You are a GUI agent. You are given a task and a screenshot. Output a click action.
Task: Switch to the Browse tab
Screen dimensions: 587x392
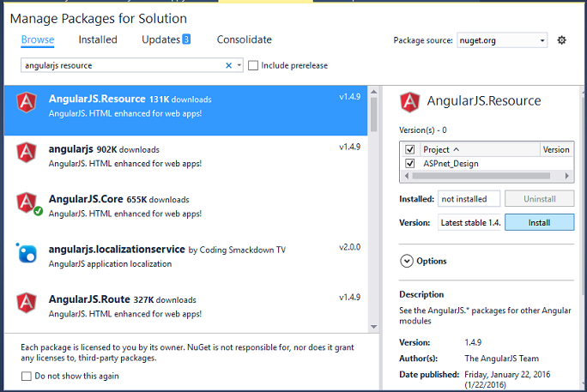coord(38,39)
